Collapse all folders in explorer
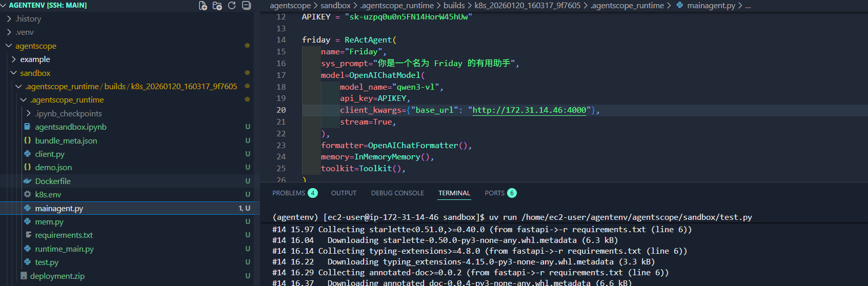This screenshot has width=868, height=286. coord(246,6)
